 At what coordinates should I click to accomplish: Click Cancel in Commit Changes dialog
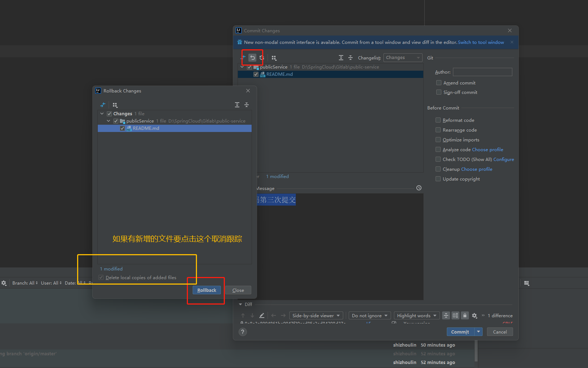click(500, 332)
